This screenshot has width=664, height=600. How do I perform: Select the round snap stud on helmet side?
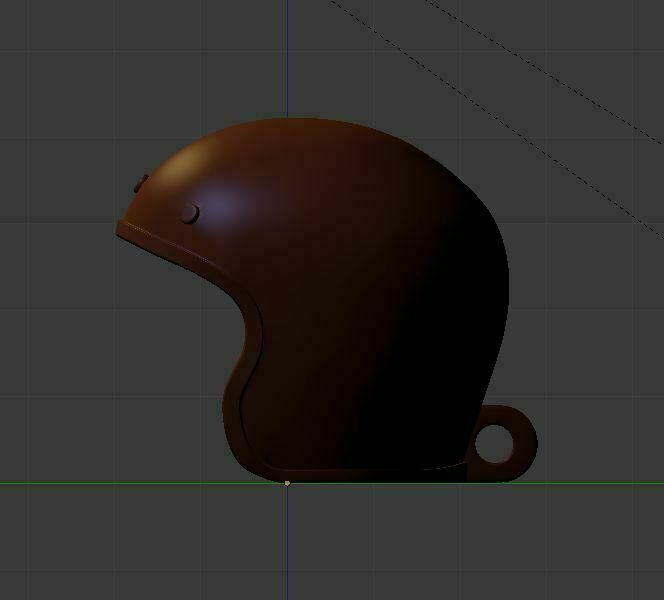[191, 214]
